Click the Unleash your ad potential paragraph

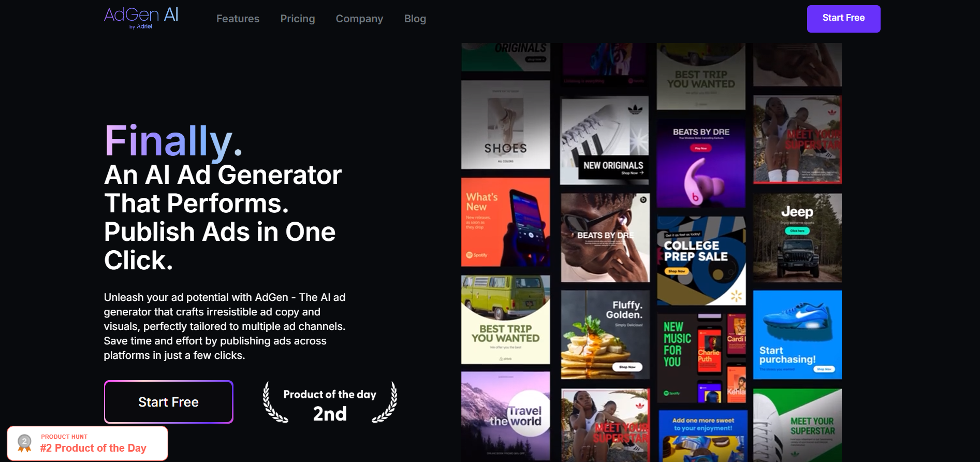click(225, 326)
